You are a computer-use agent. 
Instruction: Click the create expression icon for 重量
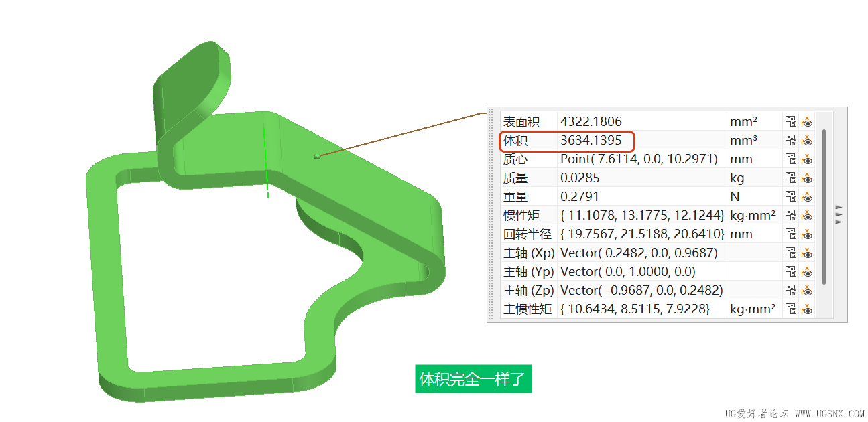(792, 196)
